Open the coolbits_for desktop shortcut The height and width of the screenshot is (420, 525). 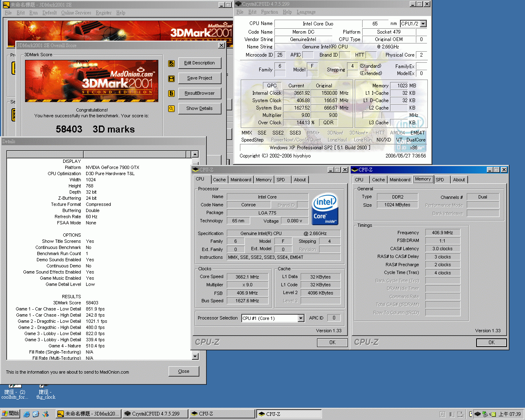point(15,392)
